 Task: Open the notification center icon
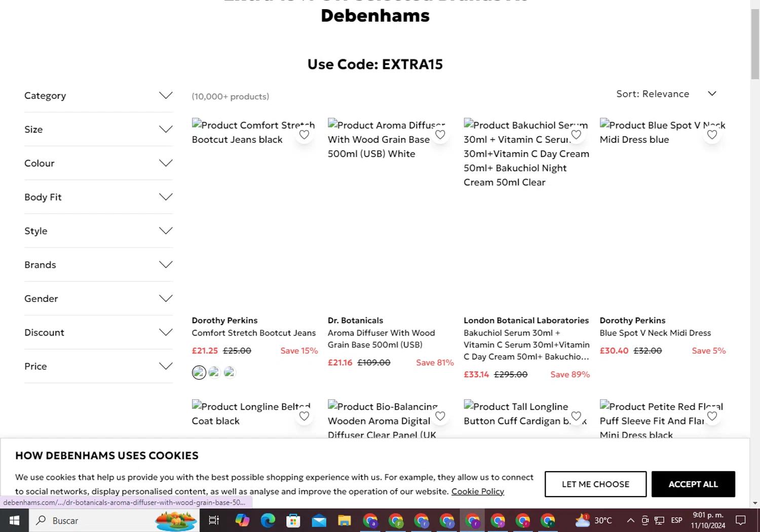coord(741,520)
